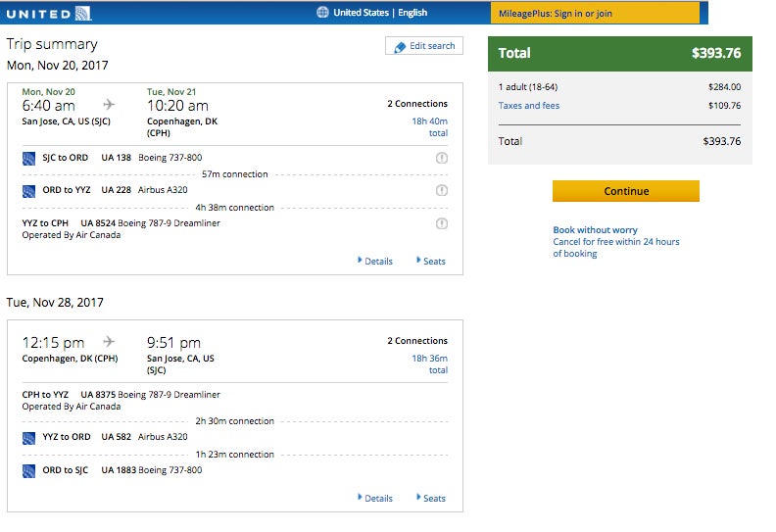Screen dimensions: 776x532
Task: Click the 18h 40m total duration link
Action: 429,126
